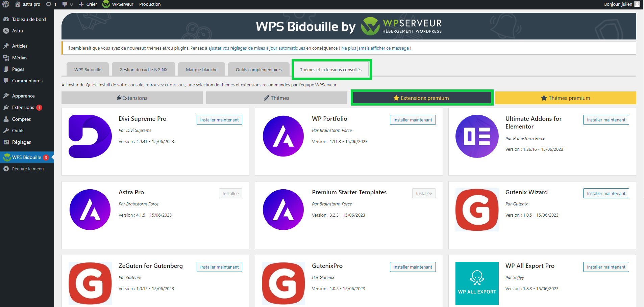Click the Gutenix Wizard title

[x=526, y=192]
